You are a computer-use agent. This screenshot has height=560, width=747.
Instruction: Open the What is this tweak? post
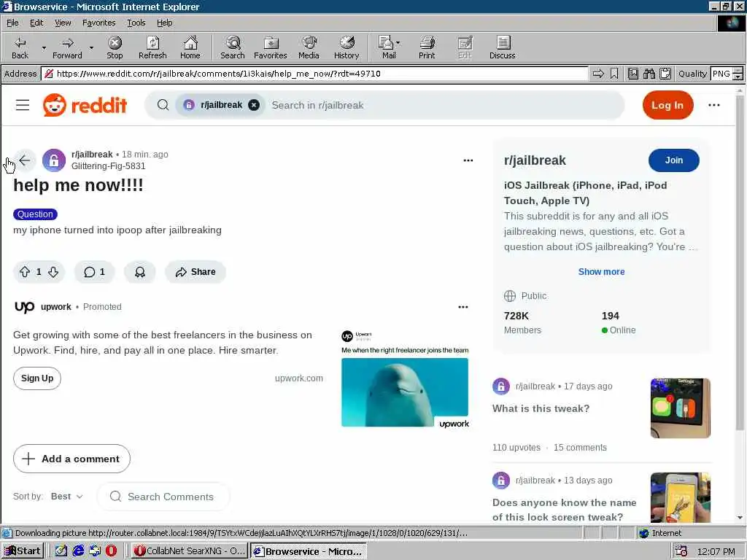tap(541, 408)
